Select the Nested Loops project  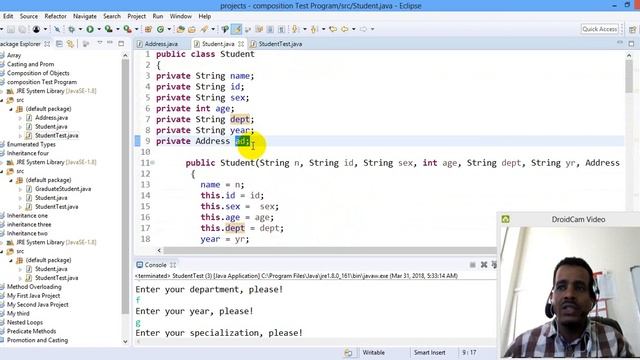point(25,322)
